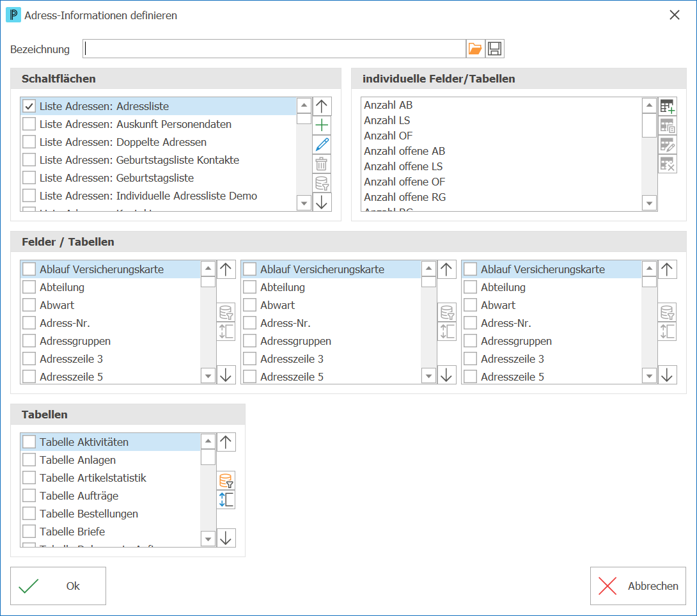This screenshot has width=697, height=616.
Task: Move down in first Felder list
Action: tap(226, 375)
